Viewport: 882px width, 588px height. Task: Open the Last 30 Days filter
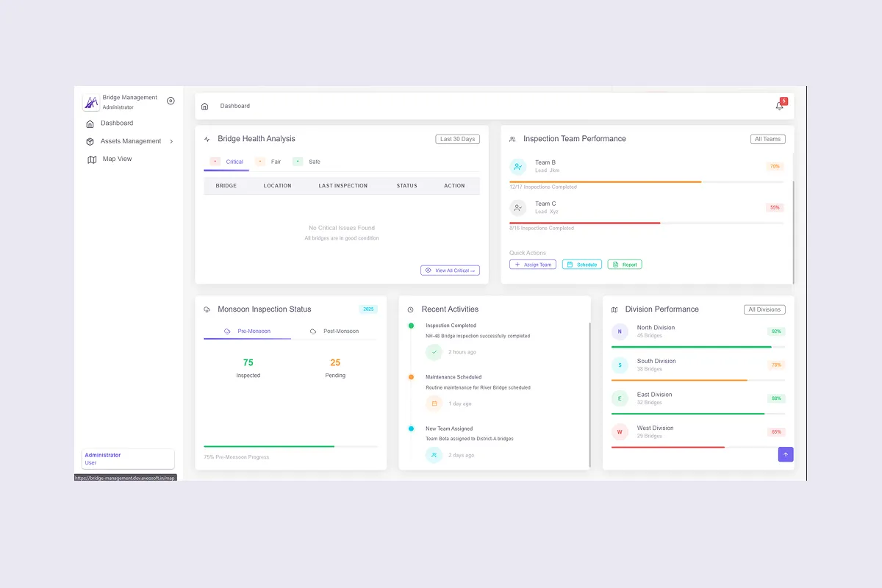point(457,139)
